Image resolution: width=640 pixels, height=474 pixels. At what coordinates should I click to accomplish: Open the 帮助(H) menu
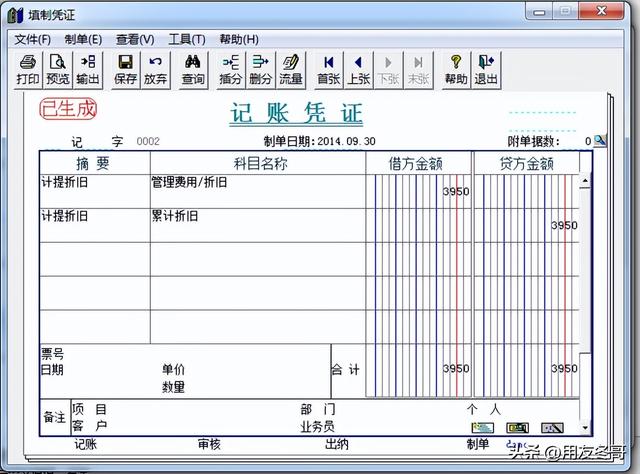click(239, 40)
